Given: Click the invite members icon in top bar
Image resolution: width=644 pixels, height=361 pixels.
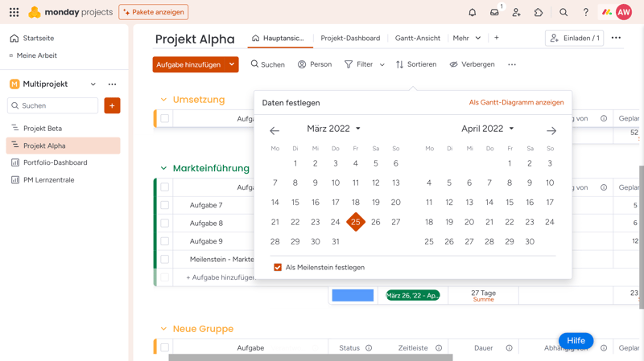Looking at the screenshot, I should (516, 13).
